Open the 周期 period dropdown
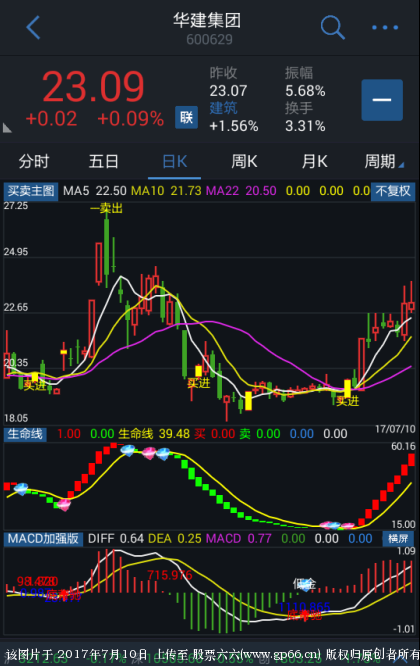The height and width of the screenshot is (666, 420). [383, 162]
